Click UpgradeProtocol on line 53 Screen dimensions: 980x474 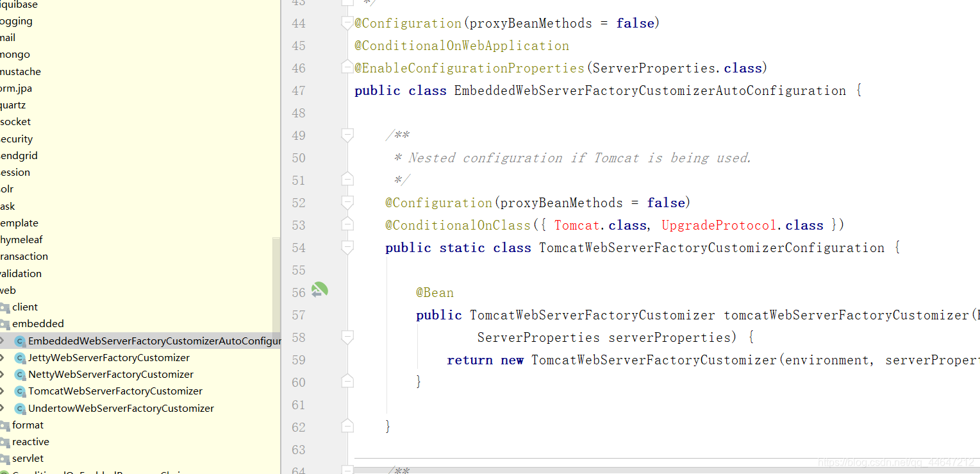pyautogui.click(x=719, y=226)
